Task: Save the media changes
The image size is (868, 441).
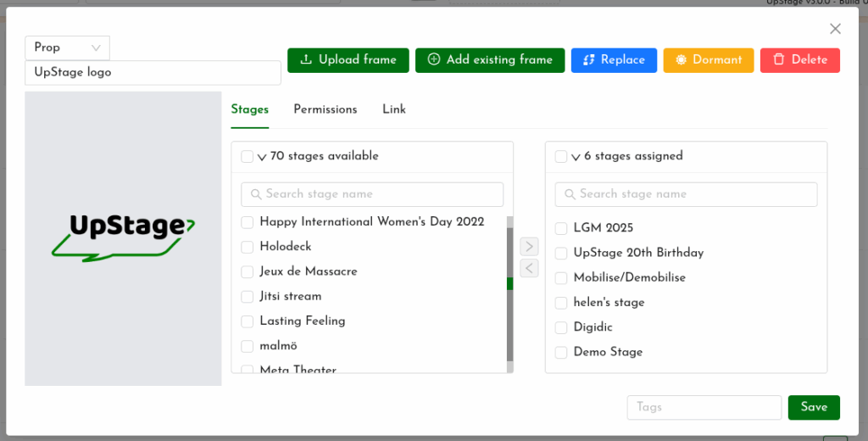Action: pos(814,407)
